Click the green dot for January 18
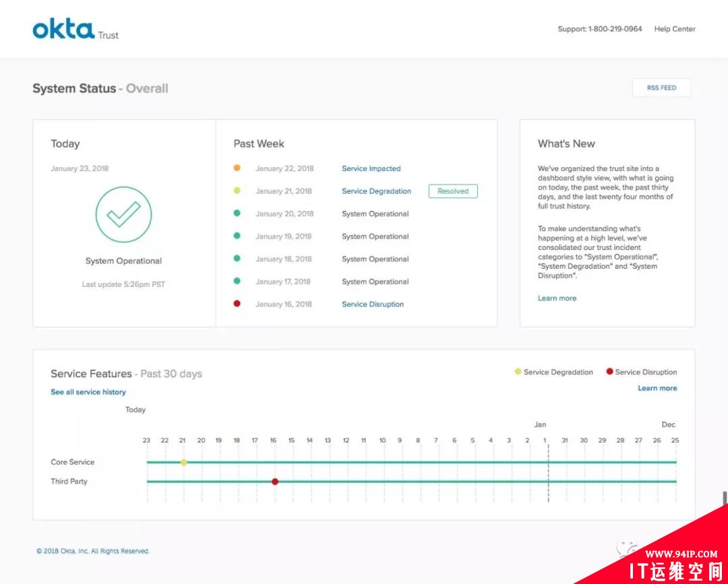Viewport: 728px width, 584px height. [237, 259]
